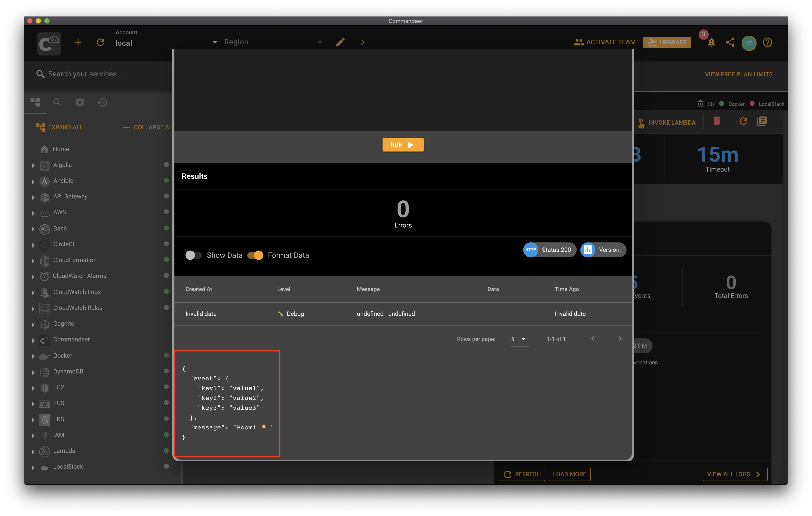812x516 pixels.
Task: Click the tree view tab icon
Action: 35,102
